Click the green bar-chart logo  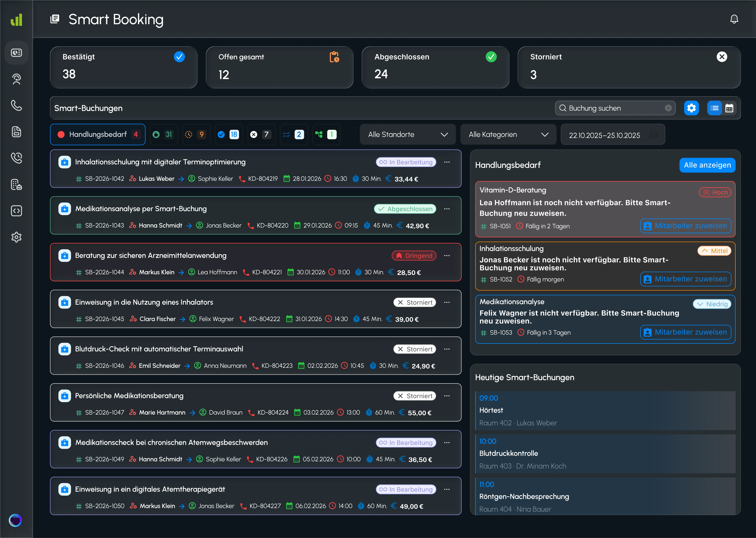(16, 20)
